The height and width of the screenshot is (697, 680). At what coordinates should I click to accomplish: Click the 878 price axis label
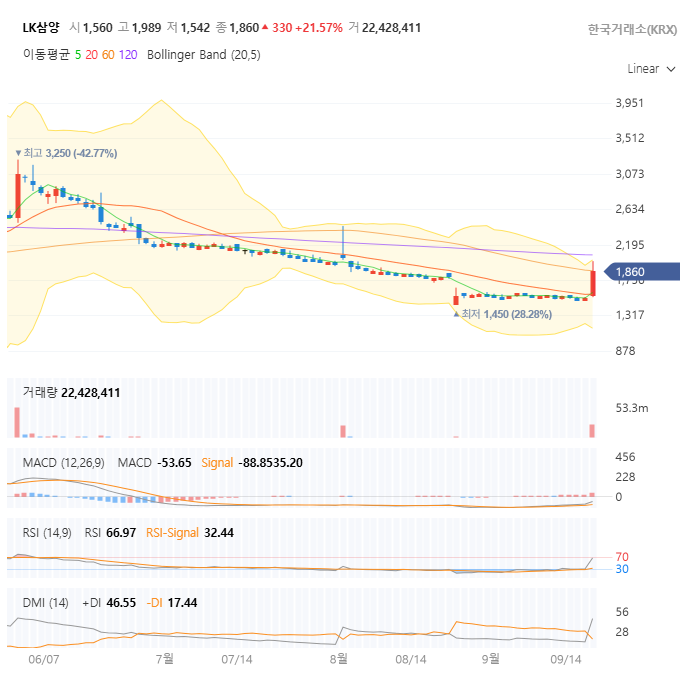pos(625,351)
